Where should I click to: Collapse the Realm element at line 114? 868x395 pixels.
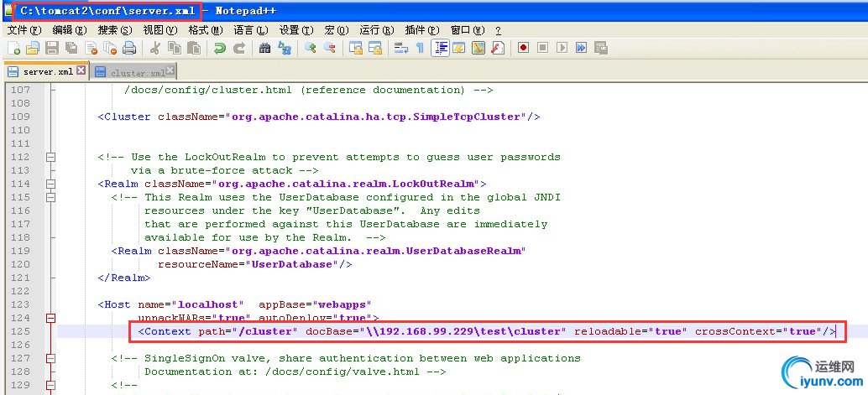[50, 184]
